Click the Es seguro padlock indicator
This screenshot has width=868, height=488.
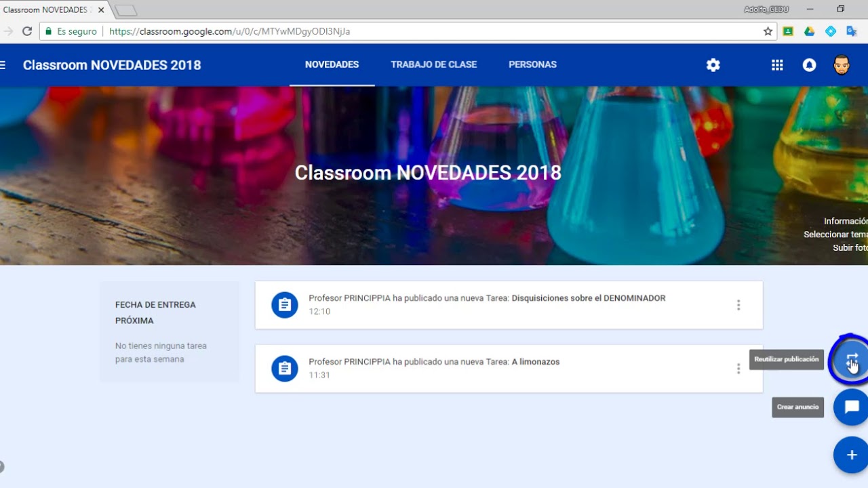pyautogui.click(x=71, y=31)
